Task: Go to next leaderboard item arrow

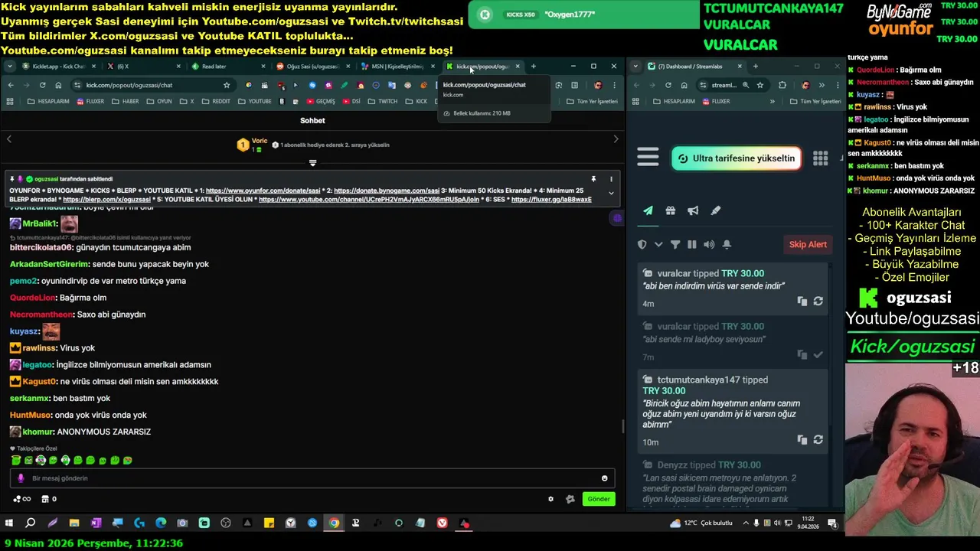Action: pyautogui.click(x=616, y=139)
